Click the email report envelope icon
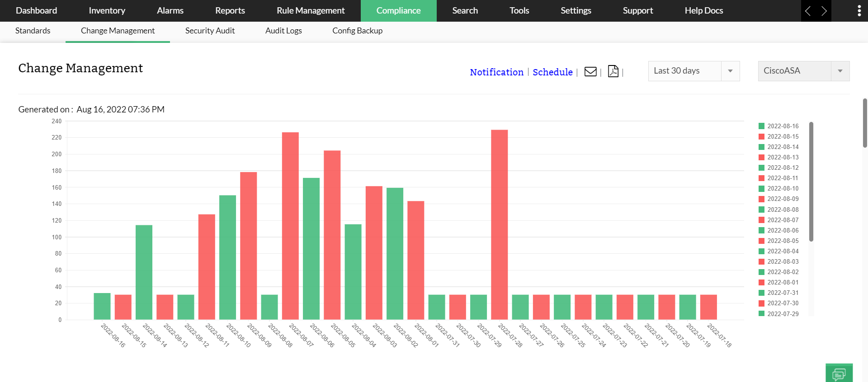 590,72
